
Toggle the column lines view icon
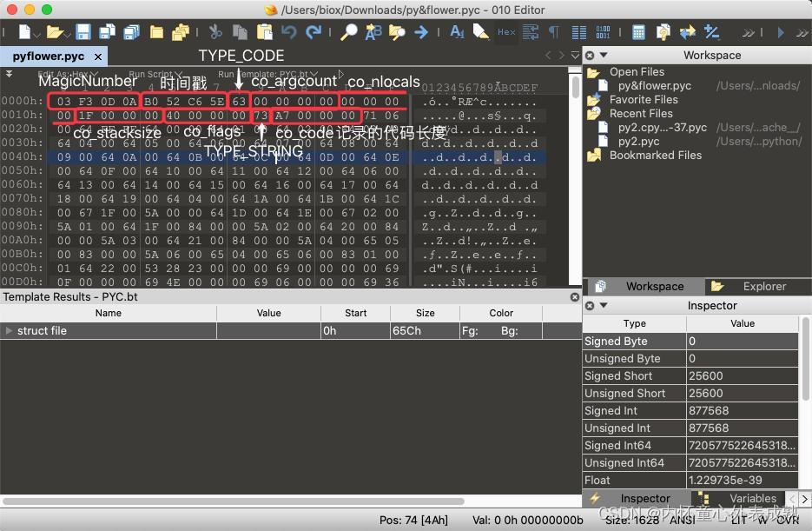click(579, 32)
